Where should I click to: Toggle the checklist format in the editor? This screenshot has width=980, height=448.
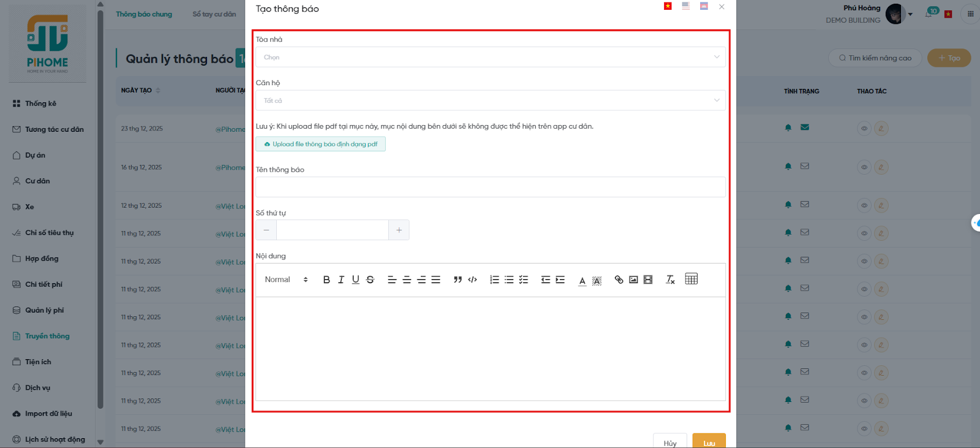pos(524,279)
